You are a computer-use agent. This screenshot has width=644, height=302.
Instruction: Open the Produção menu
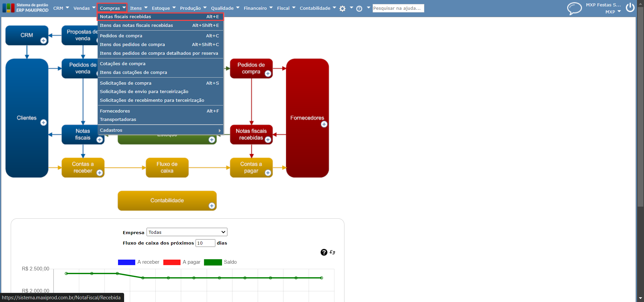[193, 8]
